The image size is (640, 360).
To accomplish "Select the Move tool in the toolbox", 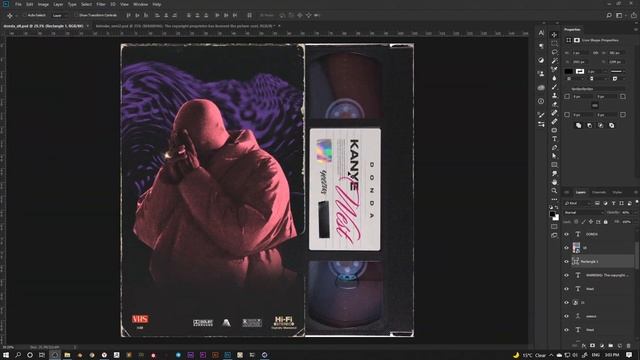I will (554, 35).
